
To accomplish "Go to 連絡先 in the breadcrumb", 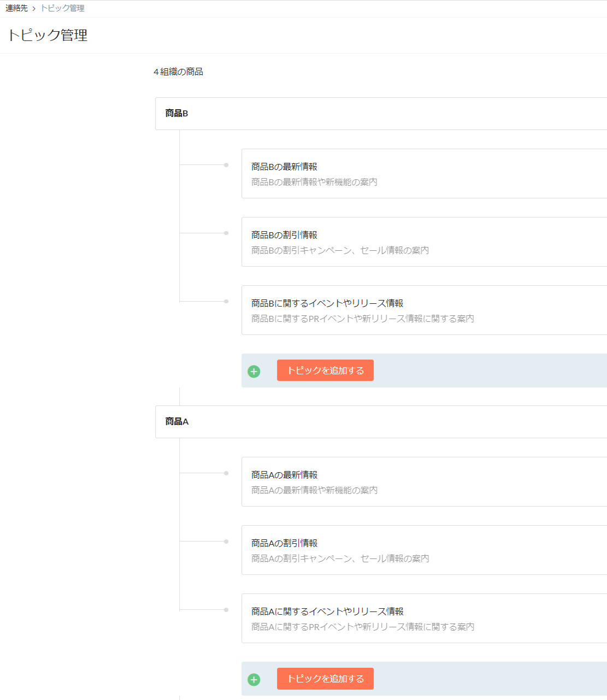I will (16, 8).
